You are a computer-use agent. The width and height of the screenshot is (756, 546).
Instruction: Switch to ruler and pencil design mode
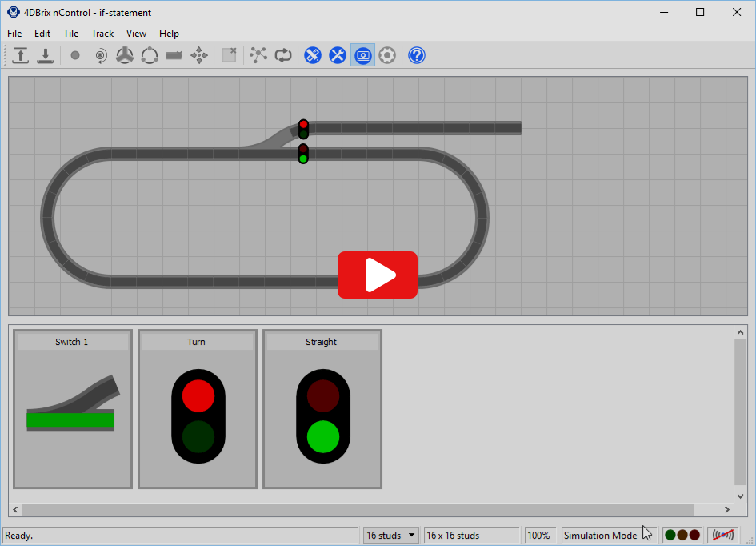(313, 55)
